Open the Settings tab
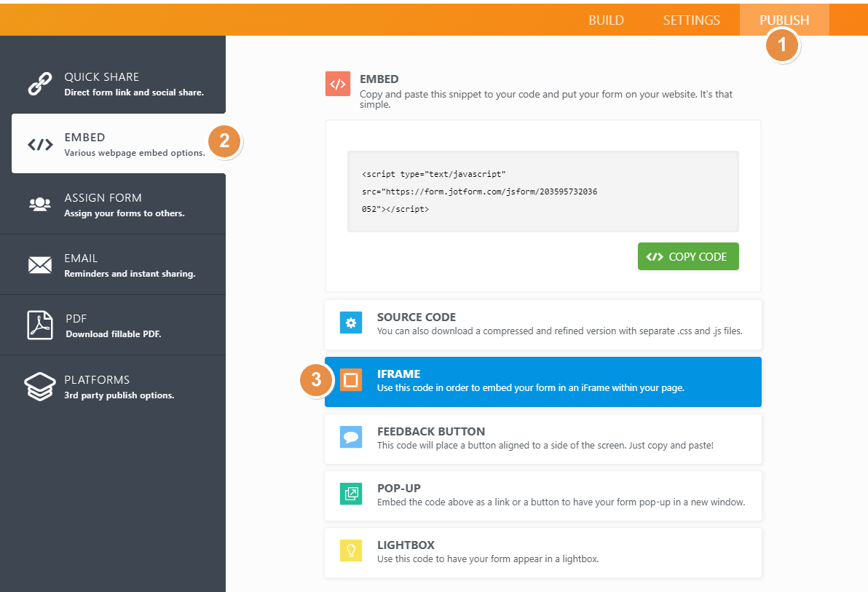Viewport: 868px width, 592px height. pyautogui.click(x=691, y=20)
